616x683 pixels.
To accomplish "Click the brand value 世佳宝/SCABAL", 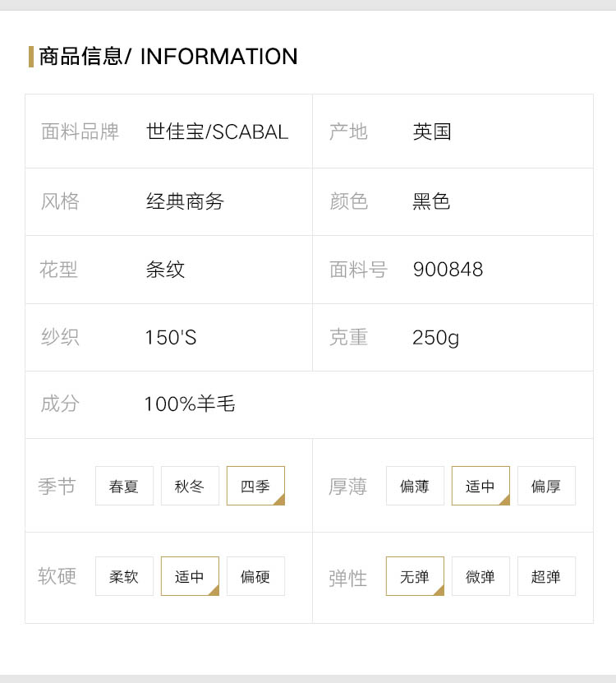I will [x=217, y=132].
